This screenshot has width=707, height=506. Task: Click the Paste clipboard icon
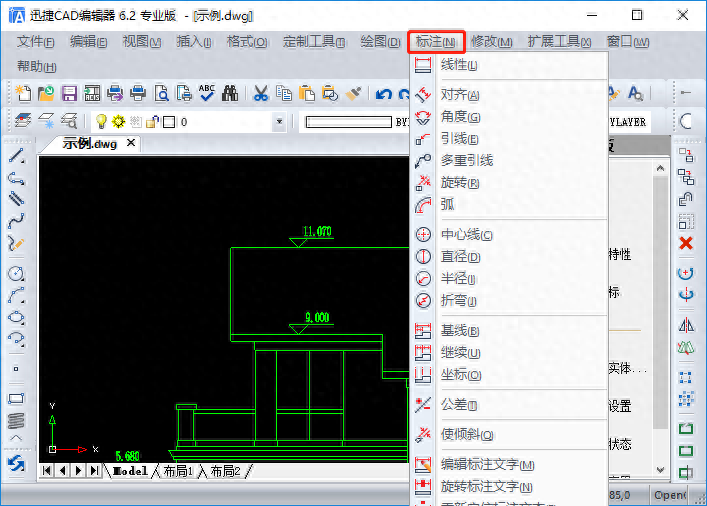click(307, 93)
